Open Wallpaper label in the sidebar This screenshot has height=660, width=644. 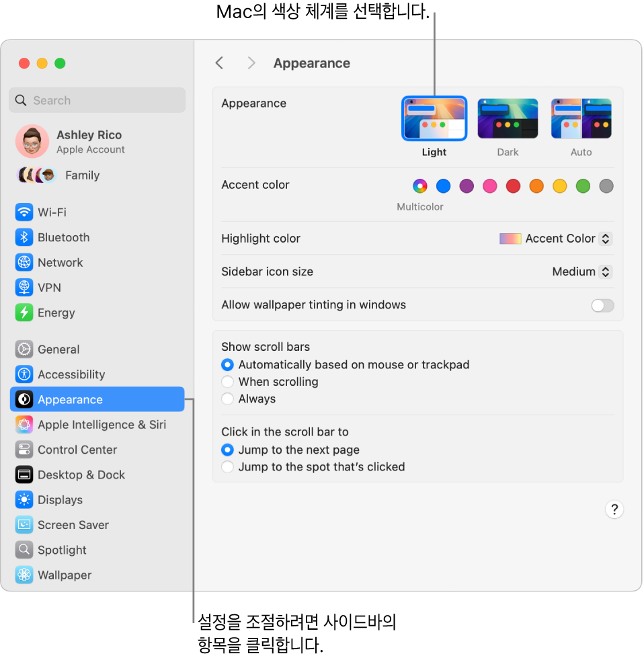[x=65, y=575]
